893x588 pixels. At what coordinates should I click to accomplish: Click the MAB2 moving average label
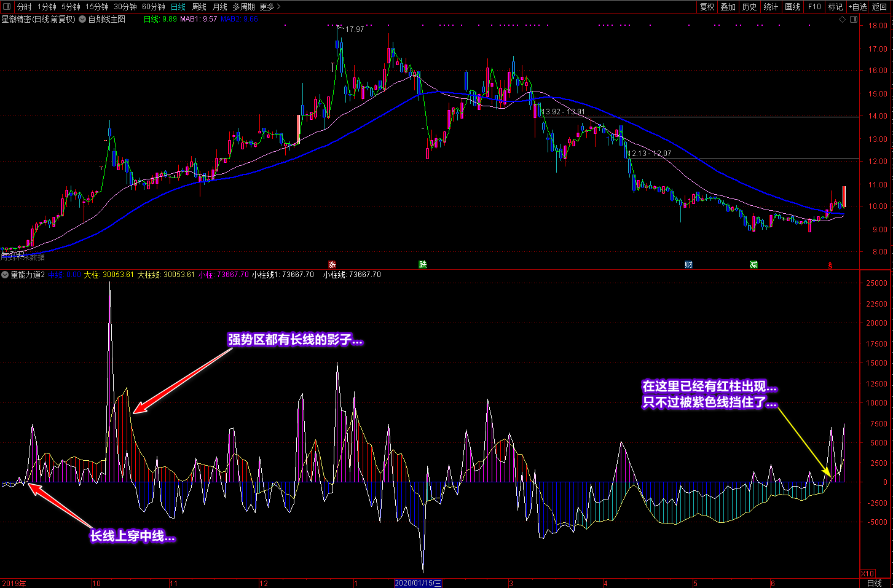point(240,19)
